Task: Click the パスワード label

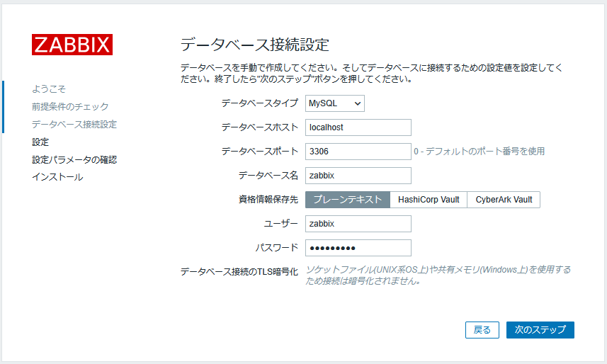Action: (x=277, y=248)
